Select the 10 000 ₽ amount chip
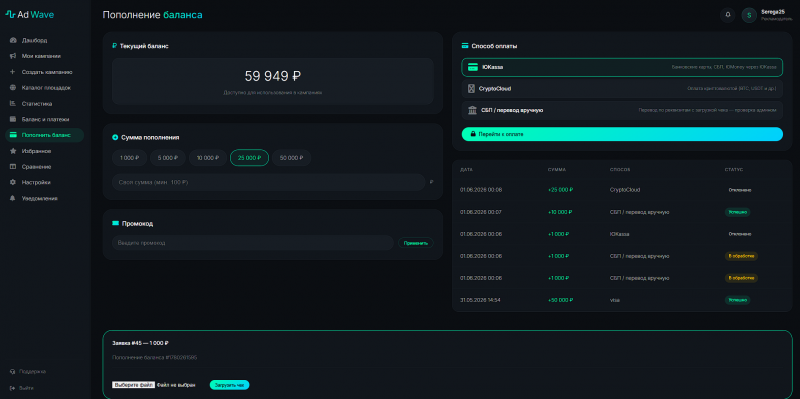The image size is (800, 399). [x=208, y=158]
